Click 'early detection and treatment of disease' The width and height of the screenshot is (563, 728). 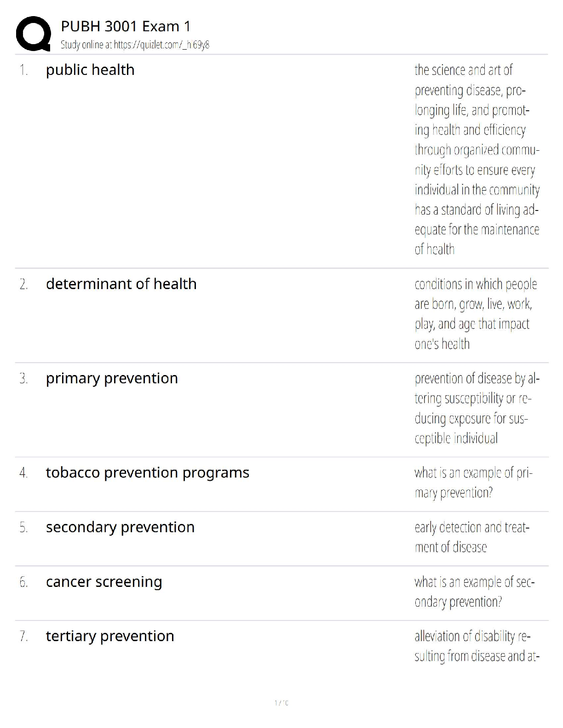471,537
